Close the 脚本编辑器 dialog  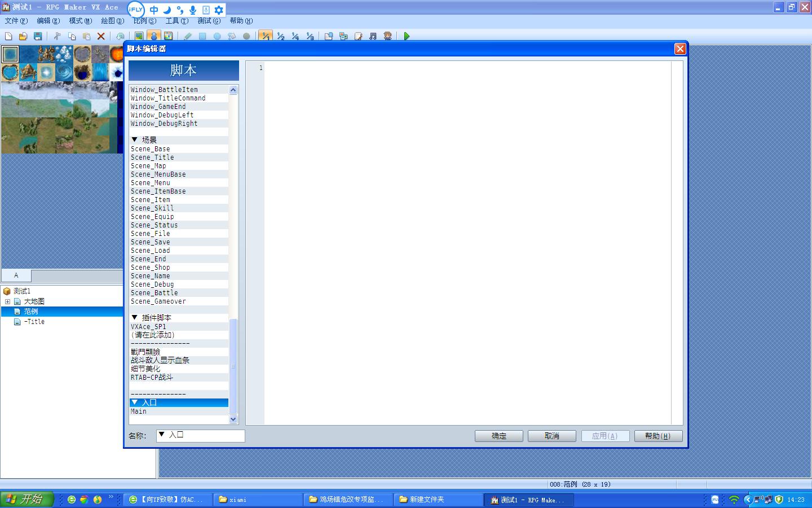(680, 49)
